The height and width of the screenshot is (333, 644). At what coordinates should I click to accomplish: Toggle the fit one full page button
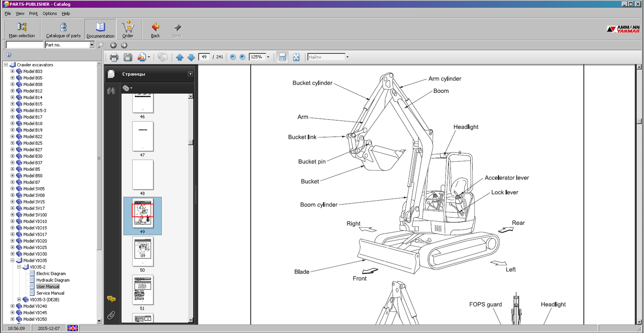click(x=296, y=57)
